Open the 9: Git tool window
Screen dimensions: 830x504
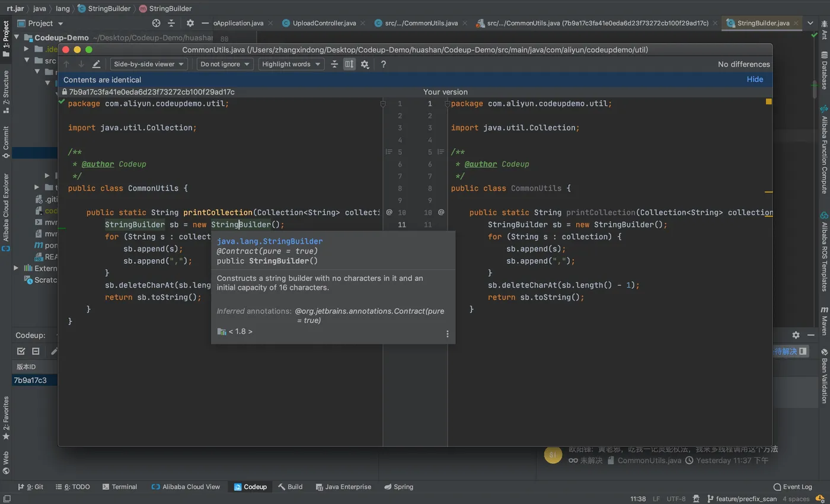tap(31, 487)
